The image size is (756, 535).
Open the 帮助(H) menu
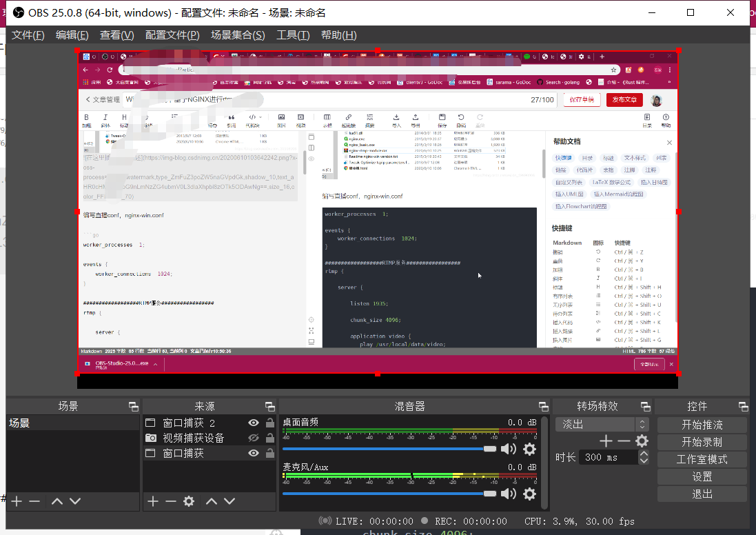[x=338, y=35]
